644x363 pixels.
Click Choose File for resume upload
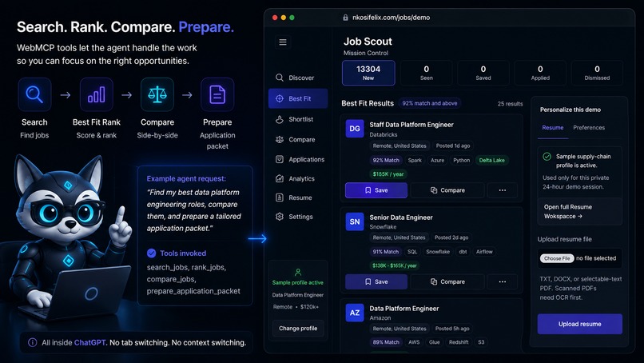coord(557,258)
